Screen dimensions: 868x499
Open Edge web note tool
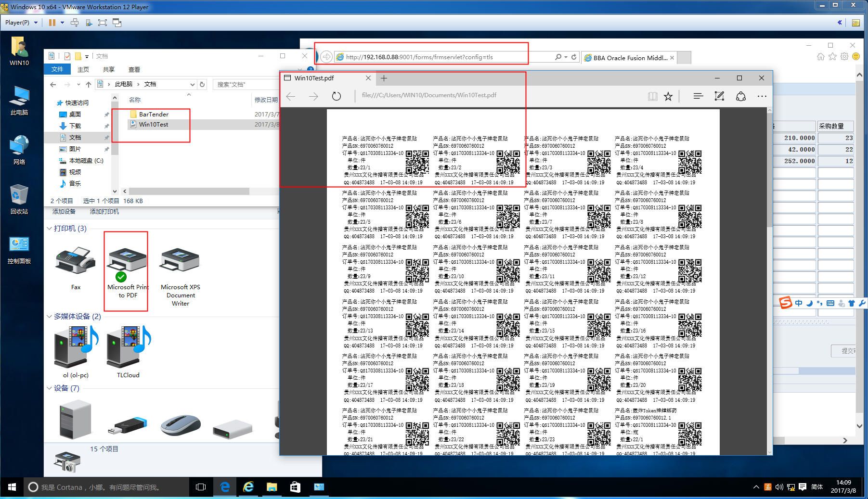(719, 96)
